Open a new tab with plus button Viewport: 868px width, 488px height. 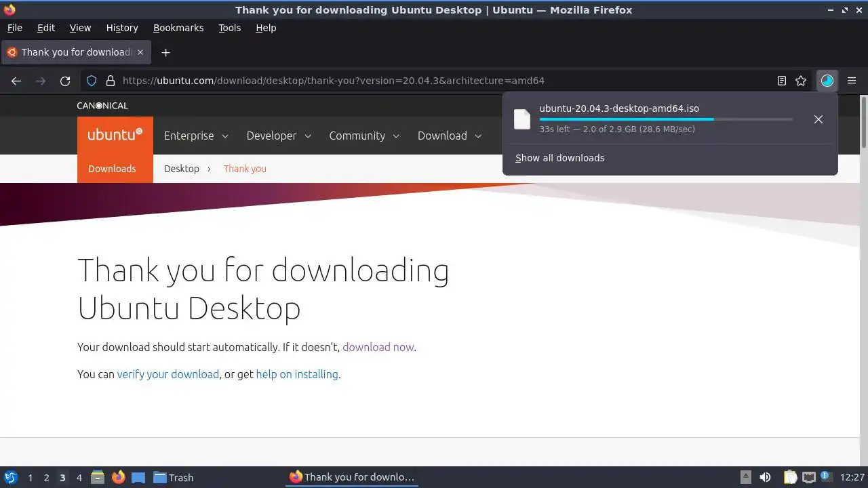tap(165, 52)
